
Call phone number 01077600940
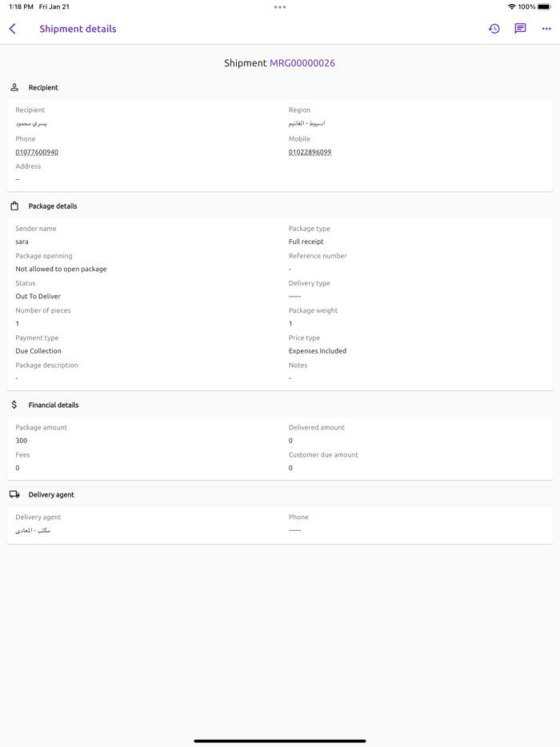[x=37, y=152]
